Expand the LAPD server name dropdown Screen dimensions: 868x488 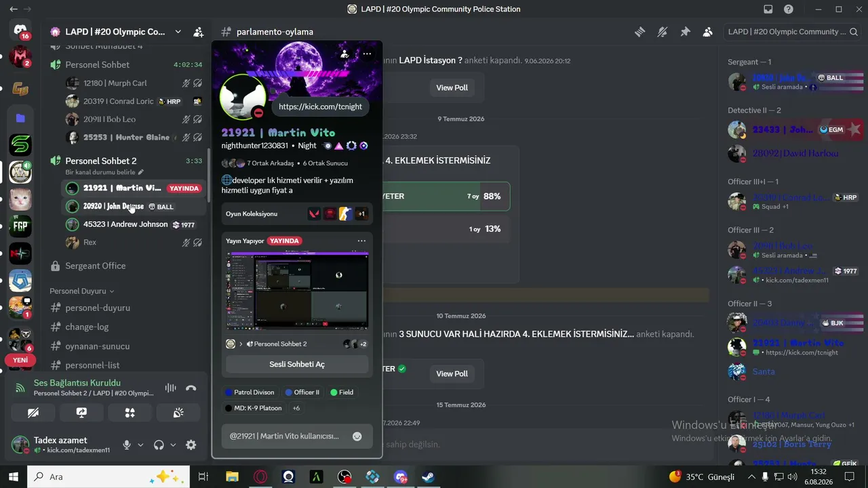178,32
